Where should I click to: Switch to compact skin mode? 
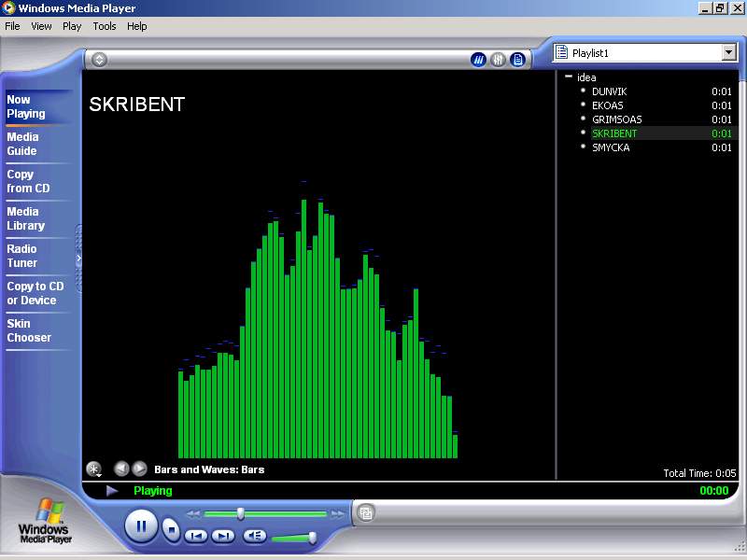[367, 512]
